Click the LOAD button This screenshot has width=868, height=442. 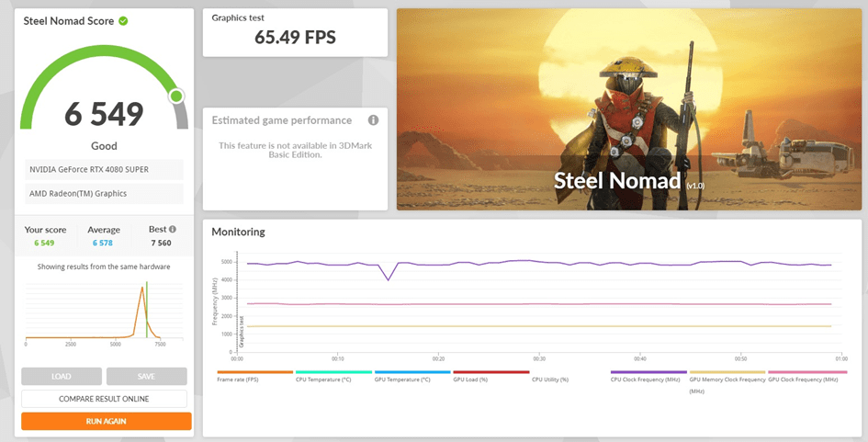click(62, 376)
